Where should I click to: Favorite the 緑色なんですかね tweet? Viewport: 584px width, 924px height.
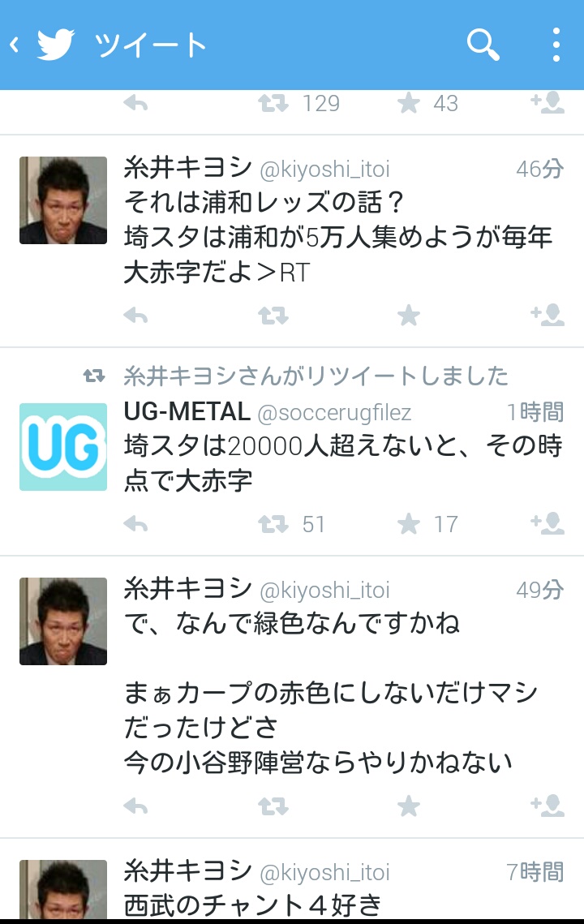coord(408,806)
